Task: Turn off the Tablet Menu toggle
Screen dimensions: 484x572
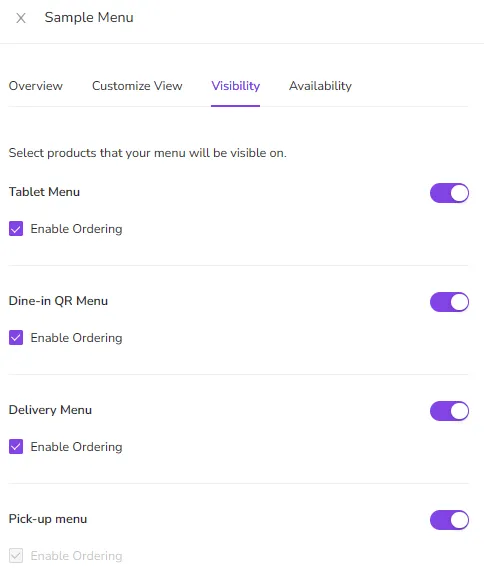Action: click(449, 193)
